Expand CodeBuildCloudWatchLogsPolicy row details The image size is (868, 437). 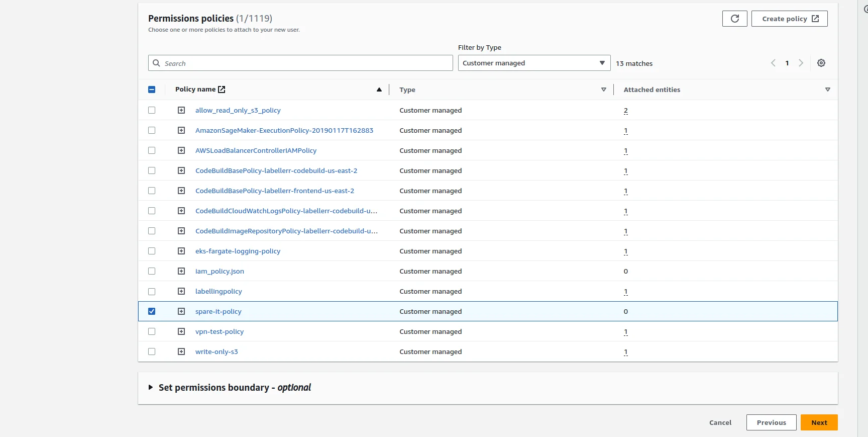click(181, 211)
